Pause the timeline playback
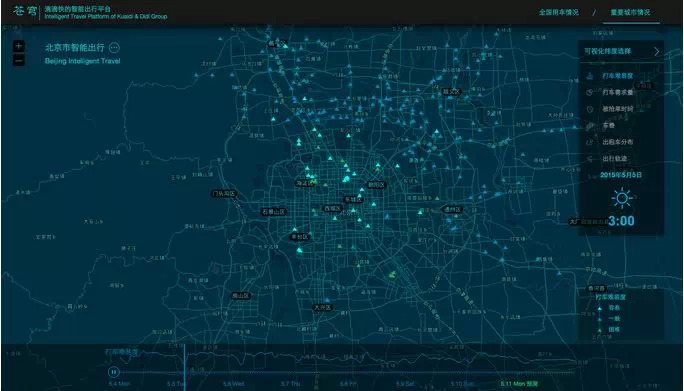 (x=113, y=372)
